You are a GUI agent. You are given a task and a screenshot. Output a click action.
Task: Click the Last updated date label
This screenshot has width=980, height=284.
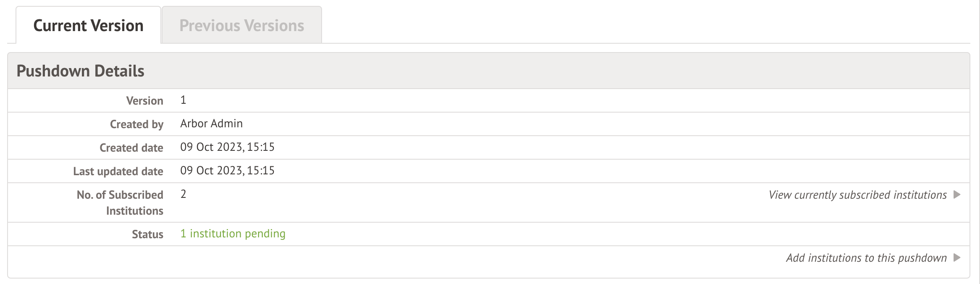click(x=118, y=171)
